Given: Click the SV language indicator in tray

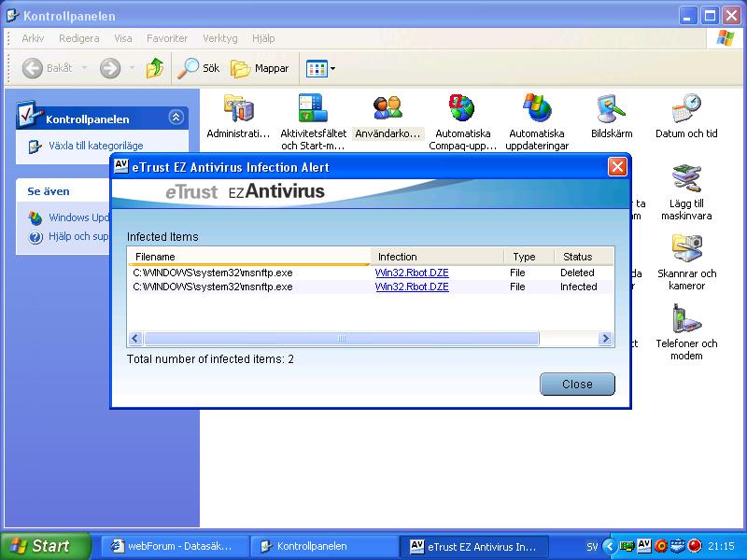Looking at the screenshot, I should 592,547.
